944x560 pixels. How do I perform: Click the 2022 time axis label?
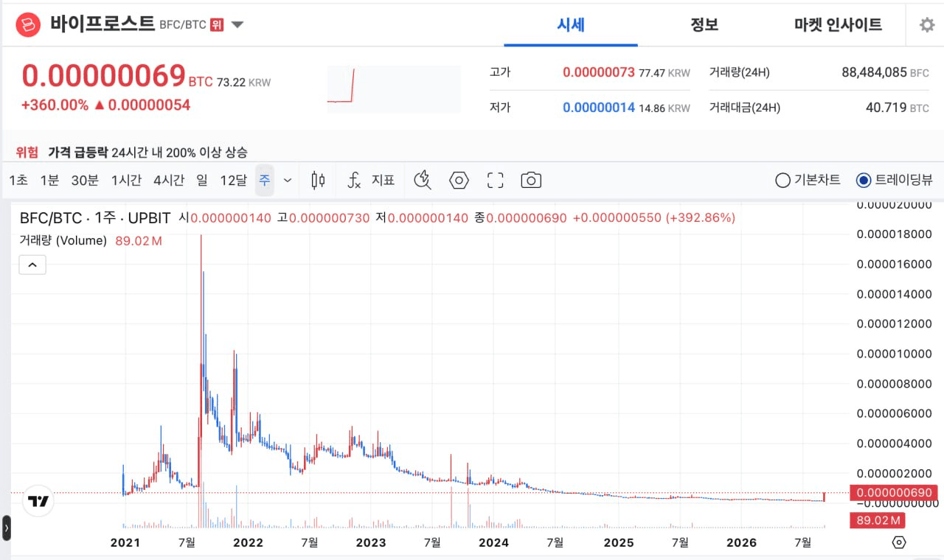248,543
